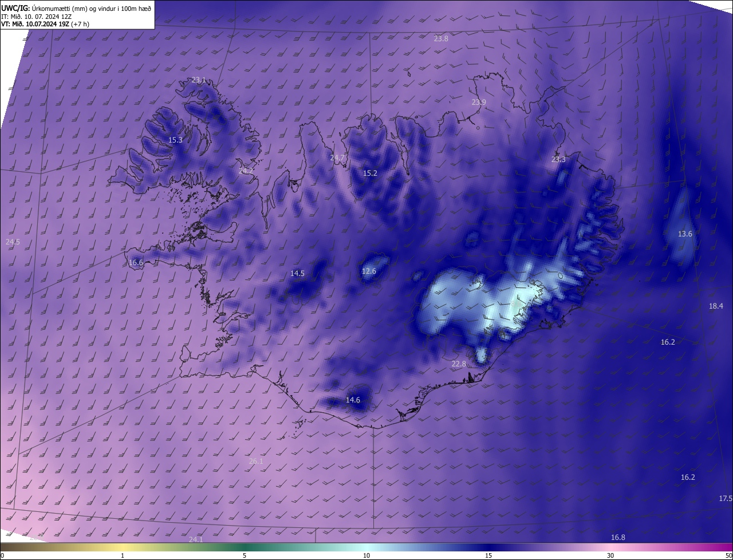Click the 24.1 value label on the map
Viewport: 733px width, 560px height.
(196, 539)
